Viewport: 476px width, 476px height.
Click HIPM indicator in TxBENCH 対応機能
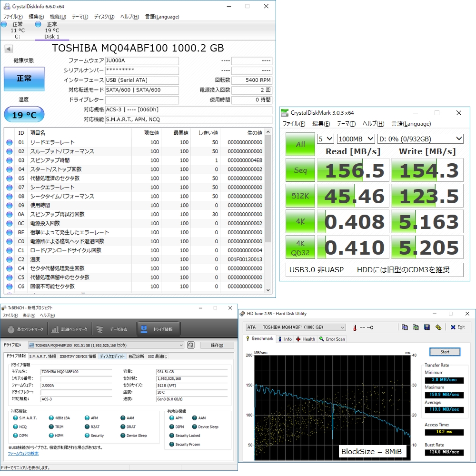pyautogui.click(x=51, y=436)
